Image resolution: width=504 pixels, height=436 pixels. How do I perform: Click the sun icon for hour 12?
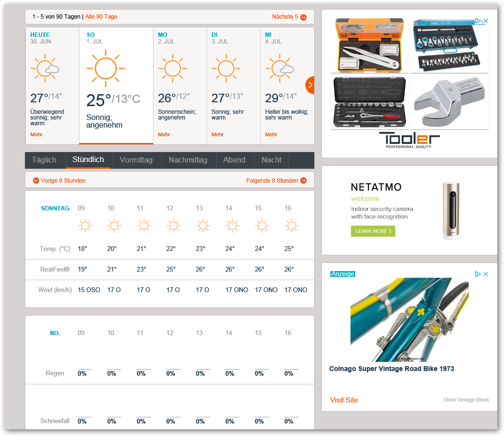click(x=173, y=226)
